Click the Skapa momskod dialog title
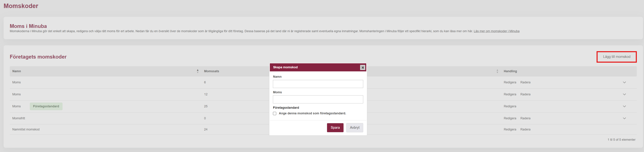Screen dimensions: 644x152 point(285,67)
